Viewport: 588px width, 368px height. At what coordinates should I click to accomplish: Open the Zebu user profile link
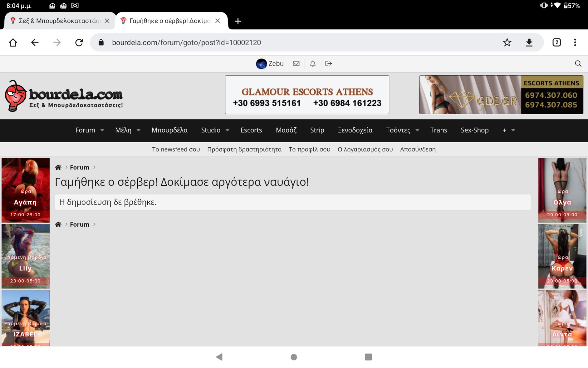(x=270, y=64)
